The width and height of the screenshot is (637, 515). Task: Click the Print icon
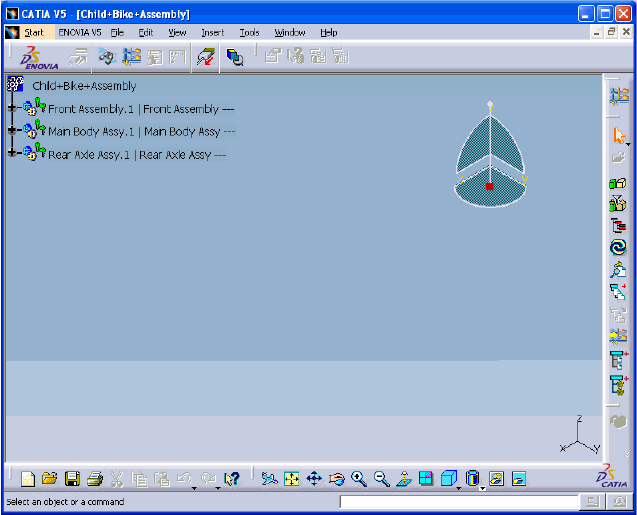(94, 479)
